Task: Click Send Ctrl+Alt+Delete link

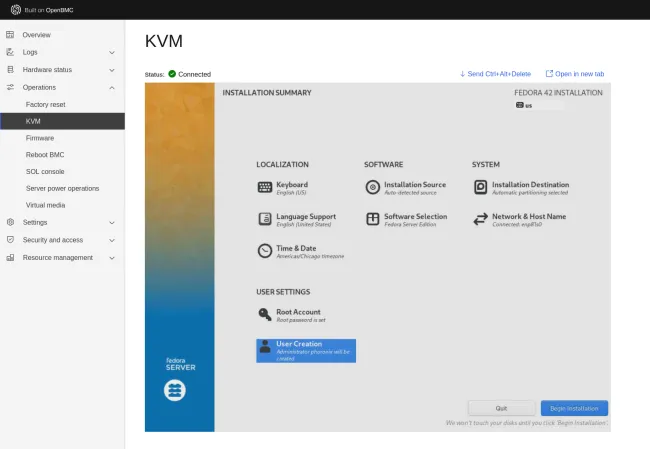Action: (x=495, y=74)
